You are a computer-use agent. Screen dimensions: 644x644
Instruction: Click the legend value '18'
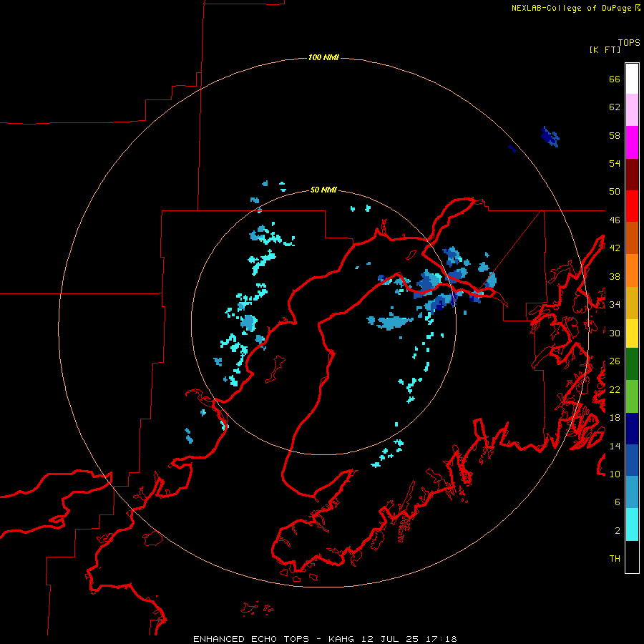(615, 418)
